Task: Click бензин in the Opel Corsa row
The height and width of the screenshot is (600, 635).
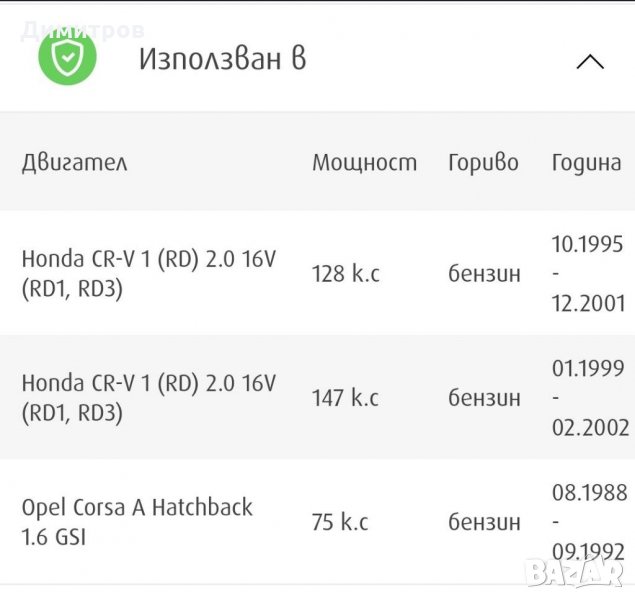Action: [x=484, y=521]
